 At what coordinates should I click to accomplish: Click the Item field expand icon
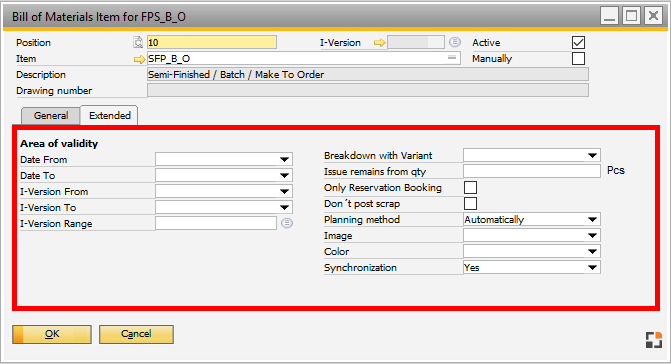pyautogui.click(x=452, y=58)
